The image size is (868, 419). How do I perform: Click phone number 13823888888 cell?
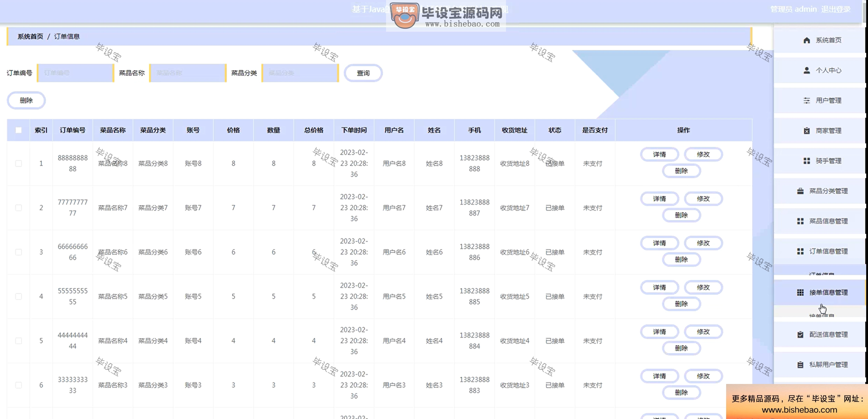coord(474,163)
